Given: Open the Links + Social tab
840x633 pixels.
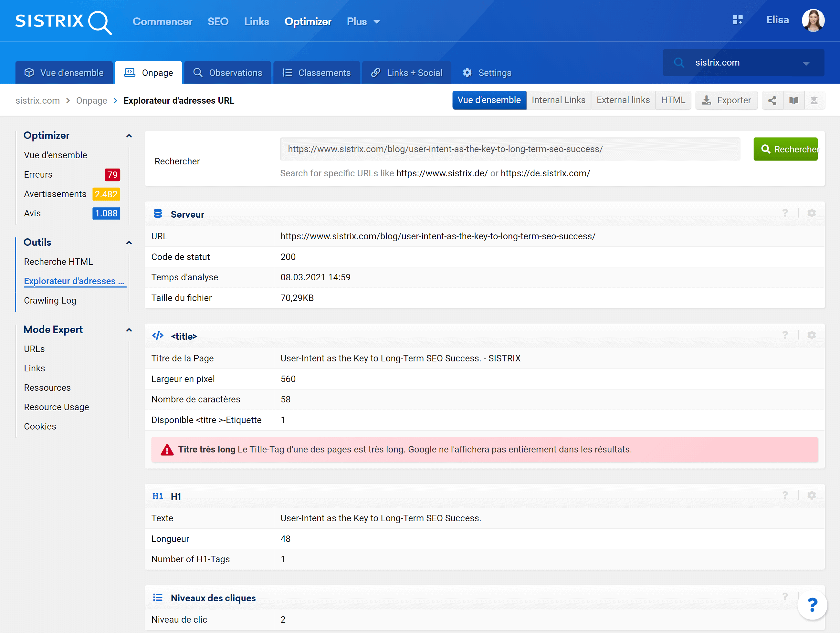Looking at the screenshot, I should (x=407, y=72).
